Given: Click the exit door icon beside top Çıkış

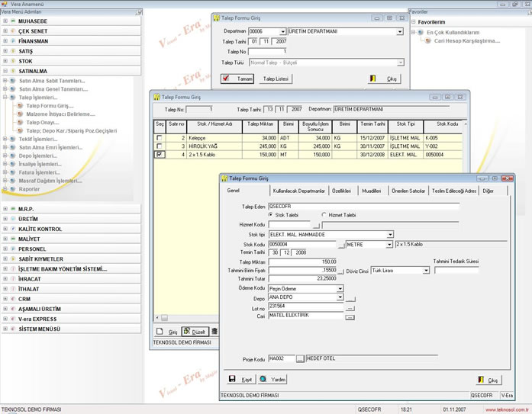Looking at the screenshot, I should coord(372,79).
